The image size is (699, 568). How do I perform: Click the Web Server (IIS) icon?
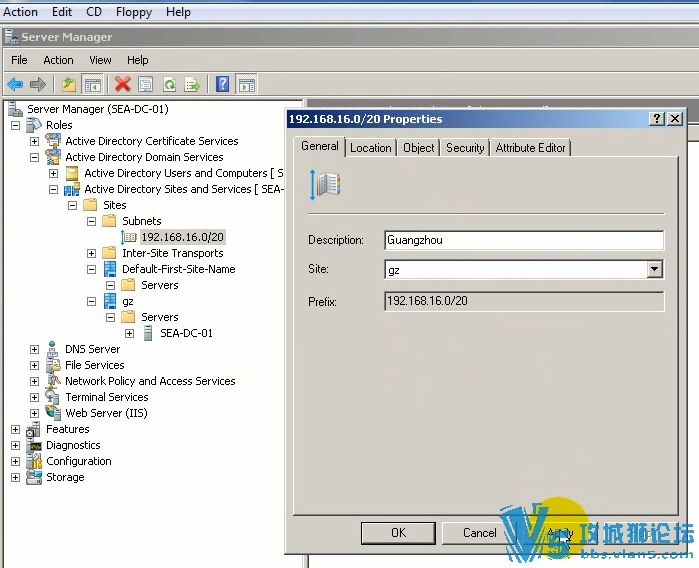tap(53, 413)
